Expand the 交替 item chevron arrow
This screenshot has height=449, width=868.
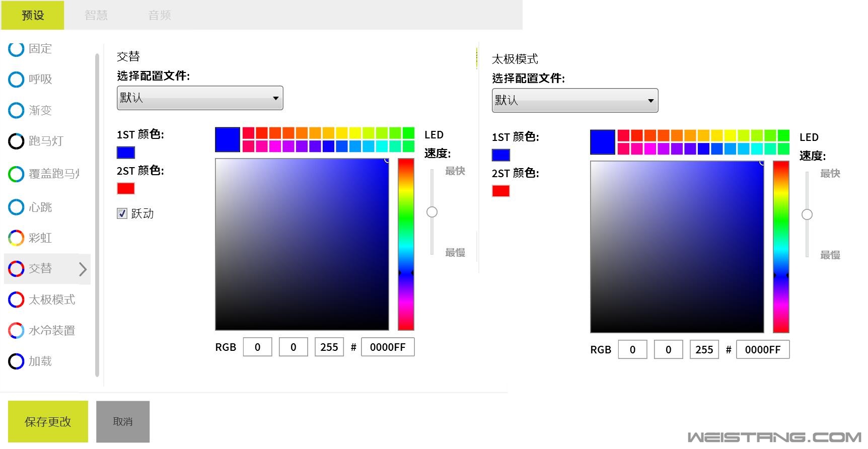pyautogui.click(x=83, y=269)
